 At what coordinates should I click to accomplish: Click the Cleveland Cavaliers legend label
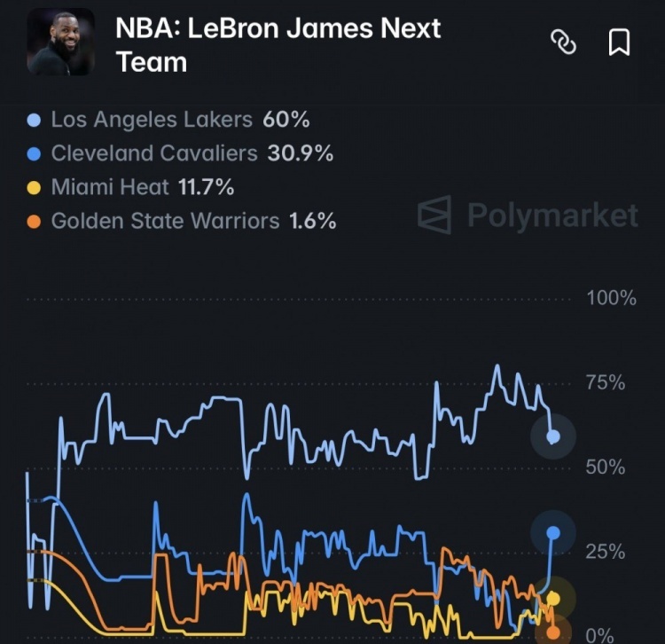pyautogui.click(x=154, y=153)
